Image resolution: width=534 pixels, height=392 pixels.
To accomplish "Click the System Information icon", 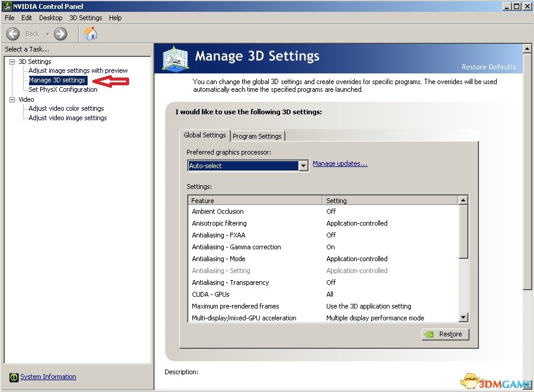I will click(x=14, y=377).
